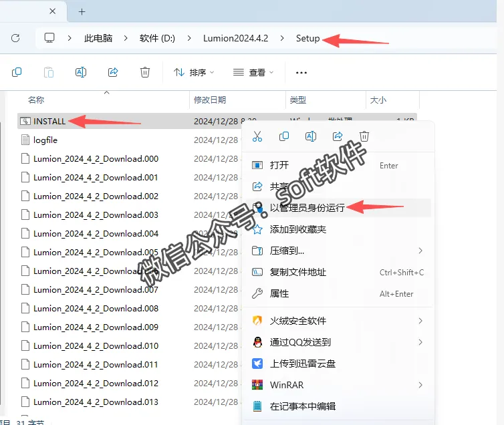
Task: Select file Lumion_2024_4_2_Download.004
Action: 96,233
